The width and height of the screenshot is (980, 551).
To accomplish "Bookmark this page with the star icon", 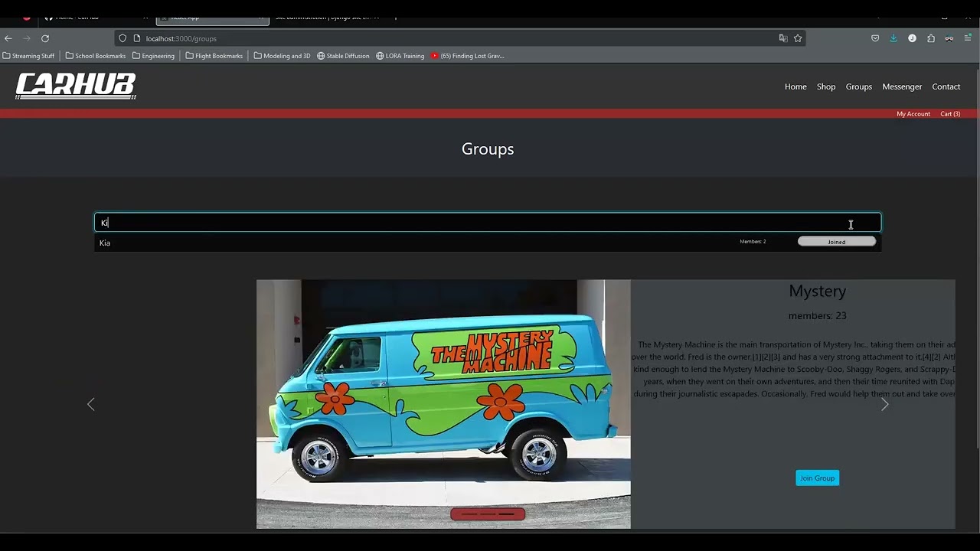I will 798,38.
